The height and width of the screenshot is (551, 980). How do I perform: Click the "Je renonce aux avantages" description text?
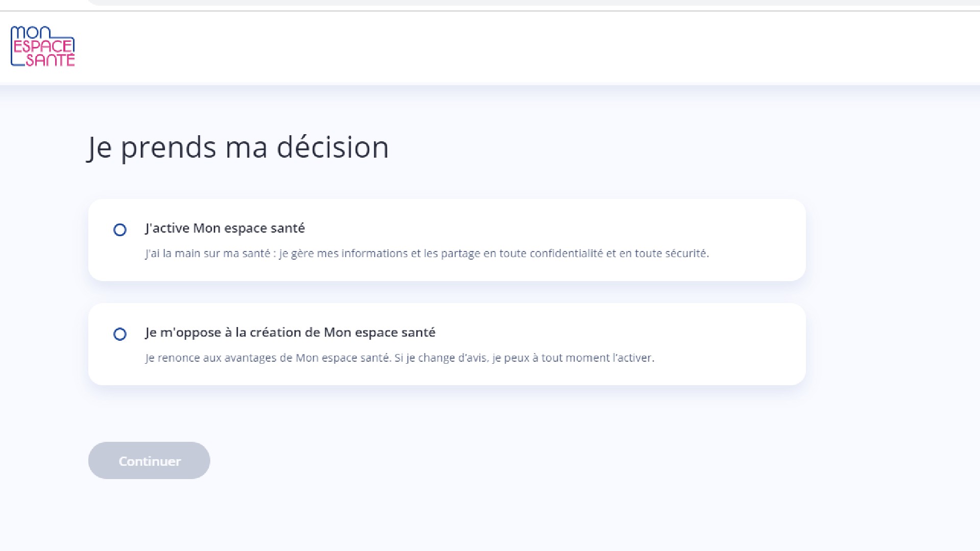click(x=400, y=358)
